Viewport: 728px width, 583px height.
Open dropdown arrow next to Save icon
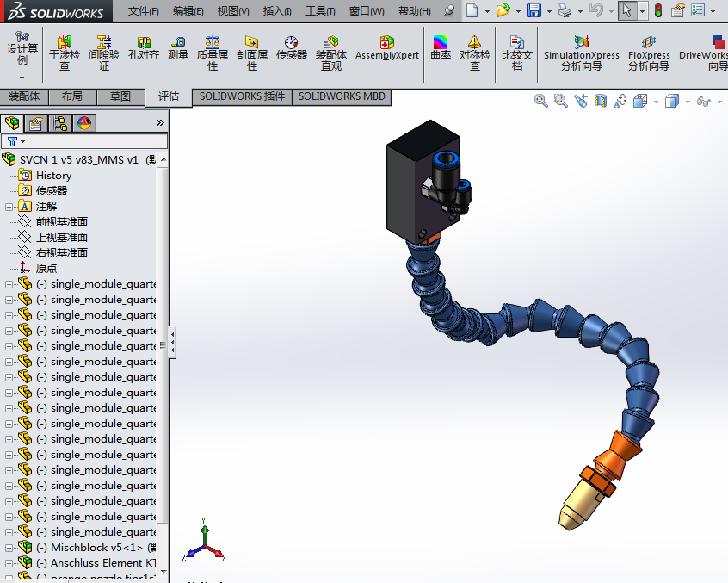point(549,10)
